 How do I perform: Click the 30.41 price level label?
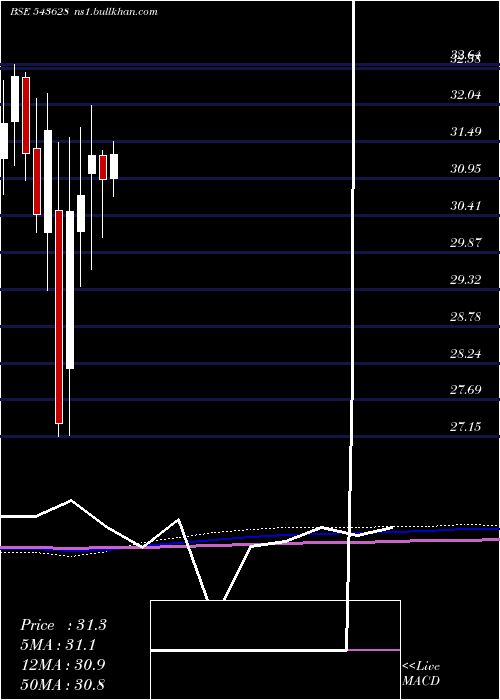pyautogui.click(x=466, y=206)
